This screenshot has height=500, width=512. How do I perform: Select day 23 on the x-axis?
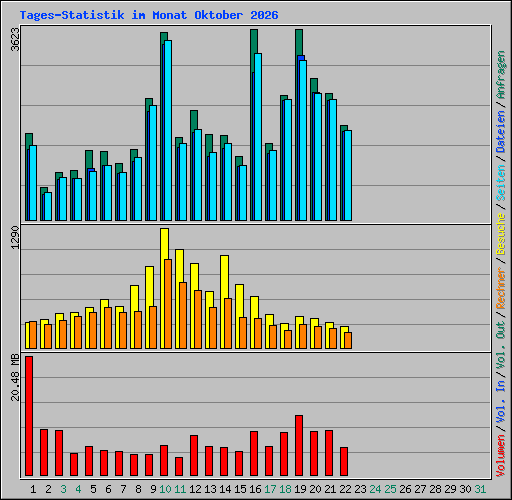[360, 489]
